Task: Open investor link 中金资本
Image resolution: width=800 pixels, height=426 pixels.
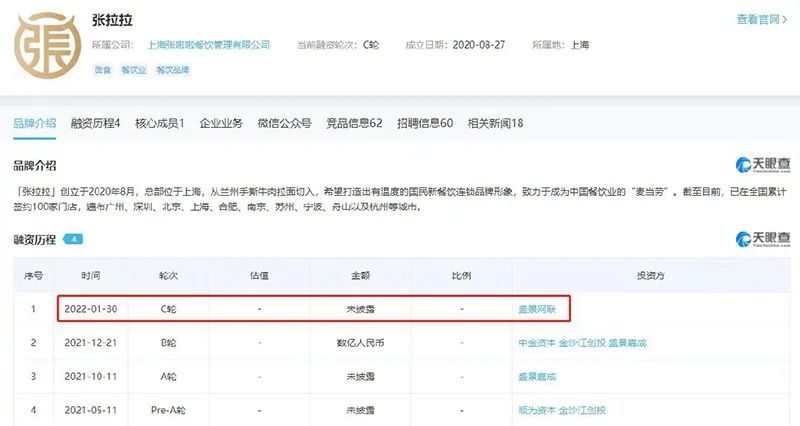Action: pyautogui.click(x=537, y=343)
